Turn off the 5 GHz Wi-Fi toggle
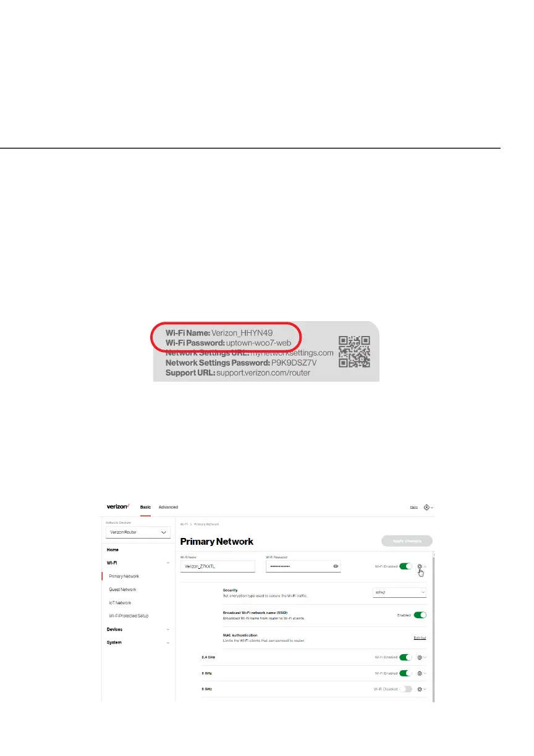534x756 pixels. (405, 673)
